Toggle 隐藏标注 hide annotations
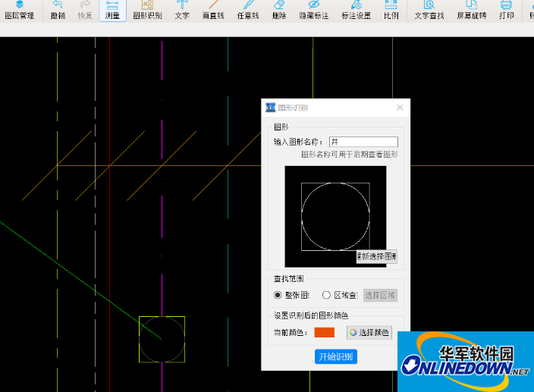The width and height of the screenshot is (534, 392). [313, 10]
